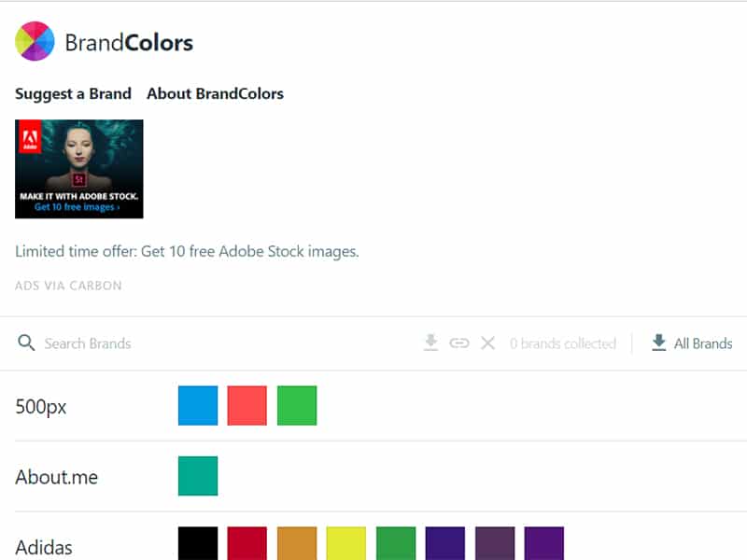
Task: Open the Adobe Stock offer text link
Action: (x=187, y=251)
